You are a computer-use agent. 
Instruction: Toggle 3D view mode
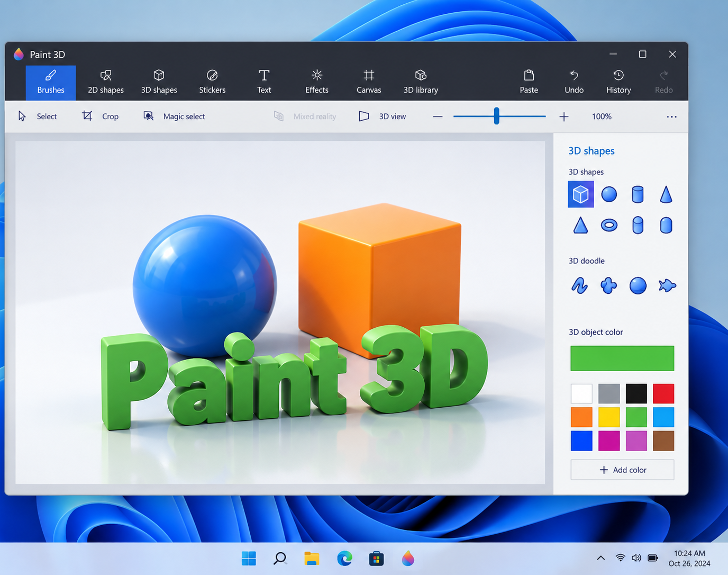click(x=382, y=116)
